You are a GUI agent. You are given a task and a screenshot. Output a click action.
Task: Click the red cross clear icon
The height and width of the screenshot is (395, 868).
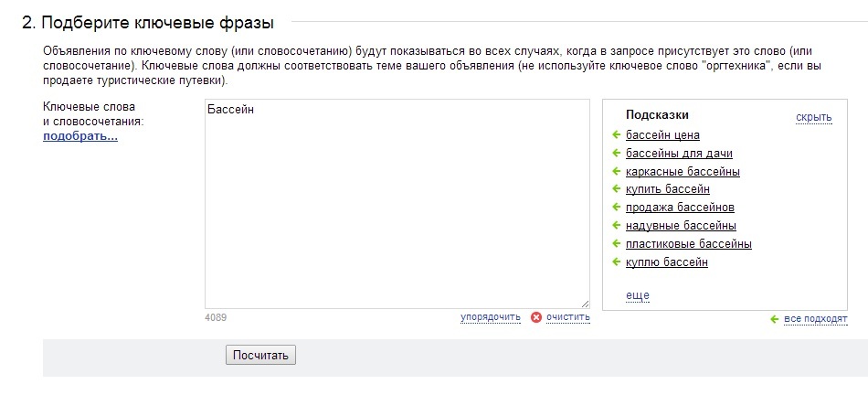point(535,317)
